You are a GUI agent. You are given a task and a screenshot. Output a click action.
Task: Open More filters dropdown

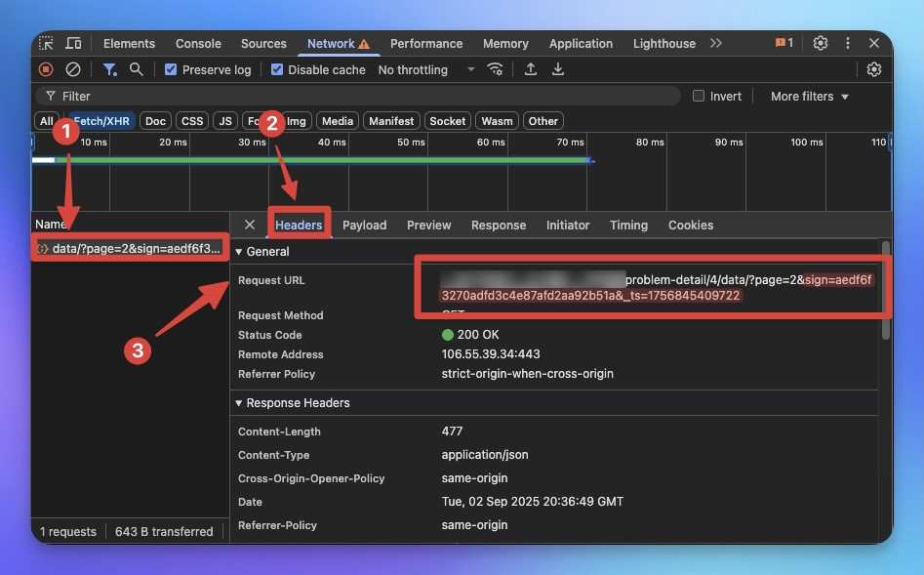coord(809,96)
